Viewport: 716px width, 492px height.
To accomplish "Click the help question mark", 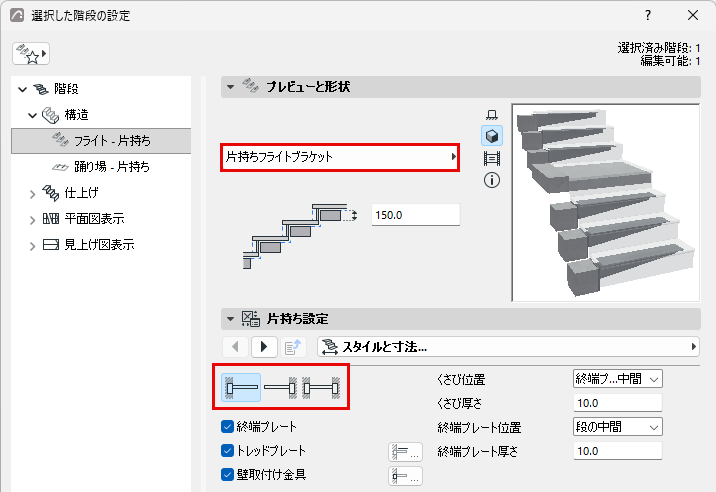I will [x=648, y=15].
